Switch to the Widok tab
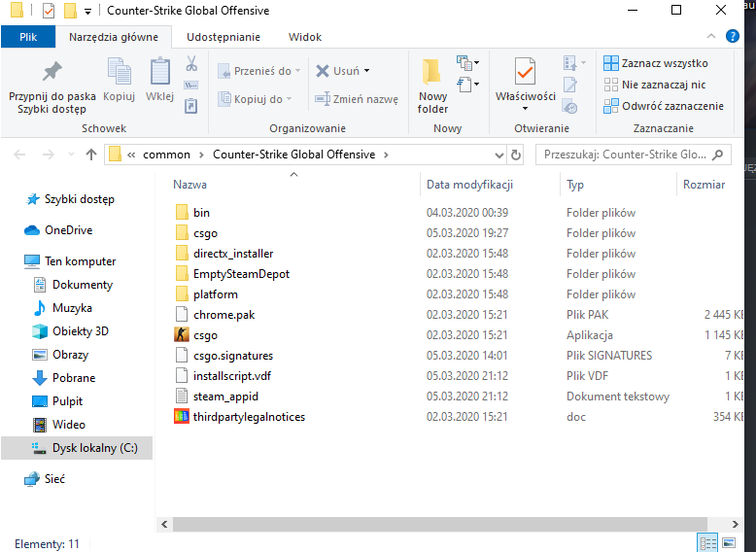The height and width of the screenshot is (552, 756). (305, 37)
